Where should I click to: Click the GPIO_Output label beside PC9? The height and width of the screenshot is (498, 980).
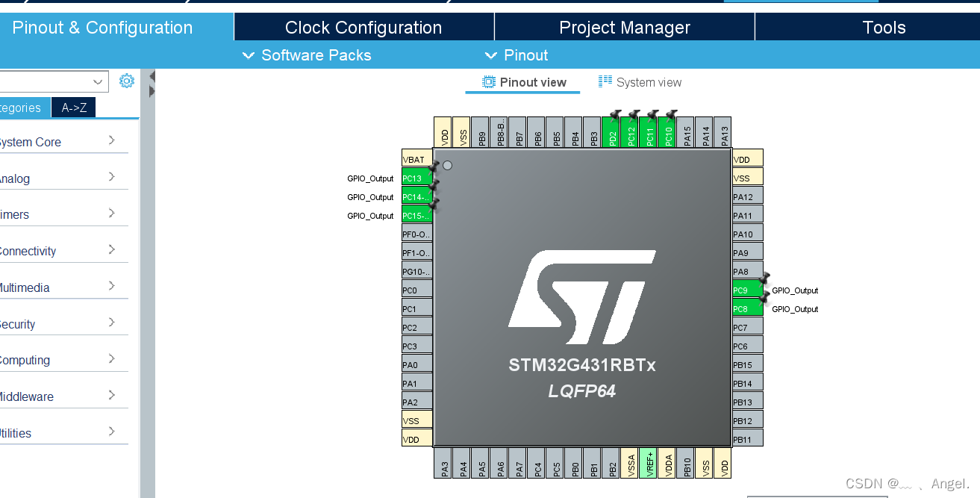(795, 290)
